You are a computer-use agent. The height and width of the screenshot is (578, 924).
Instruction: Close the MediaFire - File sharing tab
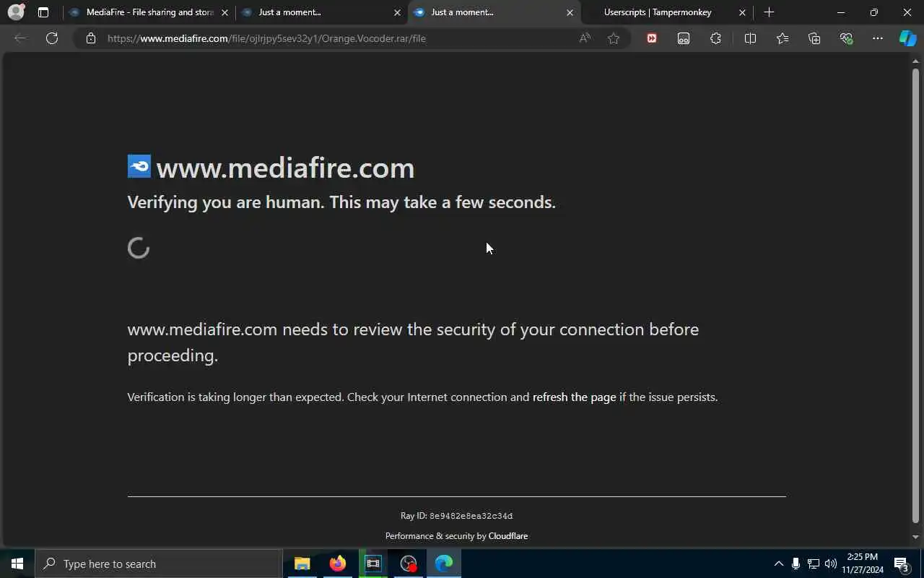pyautogui.click(x=225, y=12)
